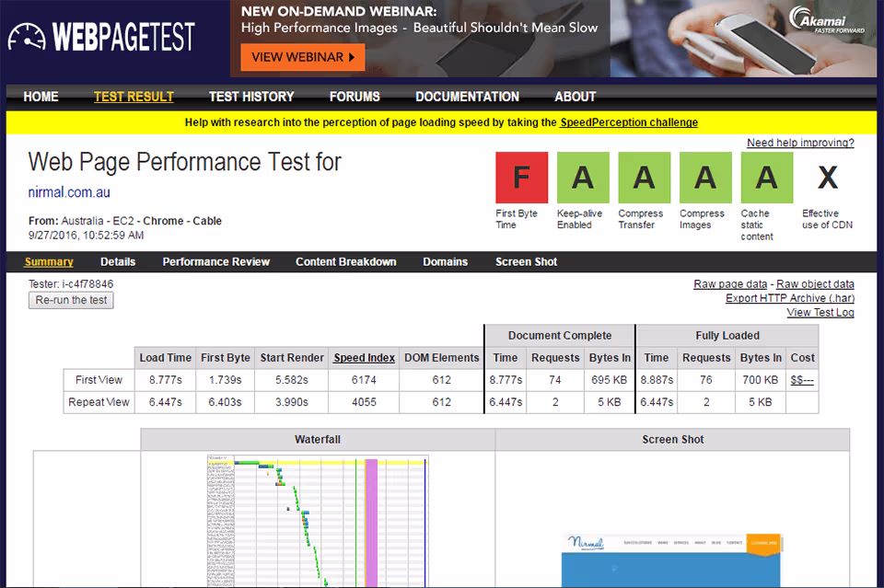Click the $$--- cost link

(802, 380)
